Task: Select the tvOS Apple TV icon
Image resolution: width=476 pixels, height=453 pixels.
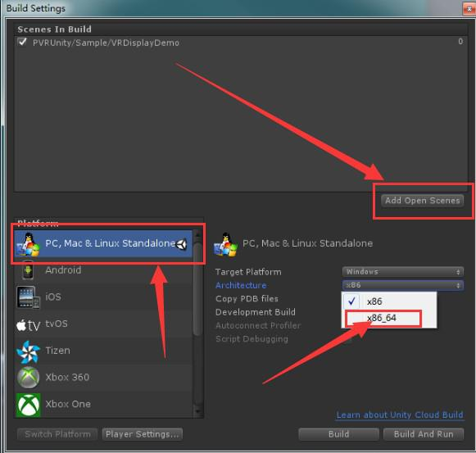Action: pyautogui.click(x=28, y=325)
